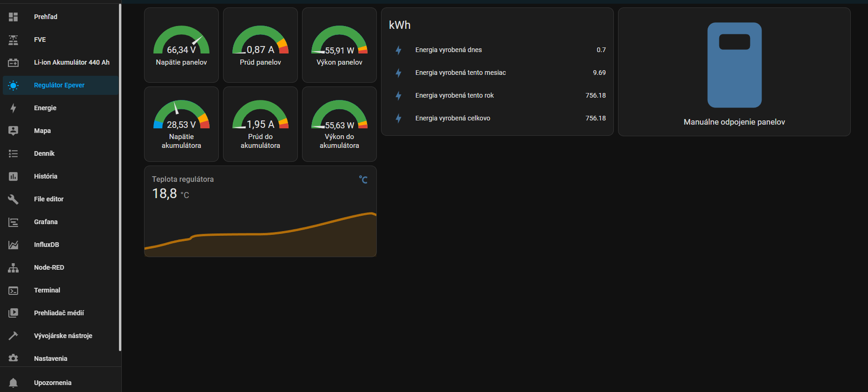Click the FVE solar panel sidebar icon
Viewport: 868px width, 392px height.
[x=13, y=40]
